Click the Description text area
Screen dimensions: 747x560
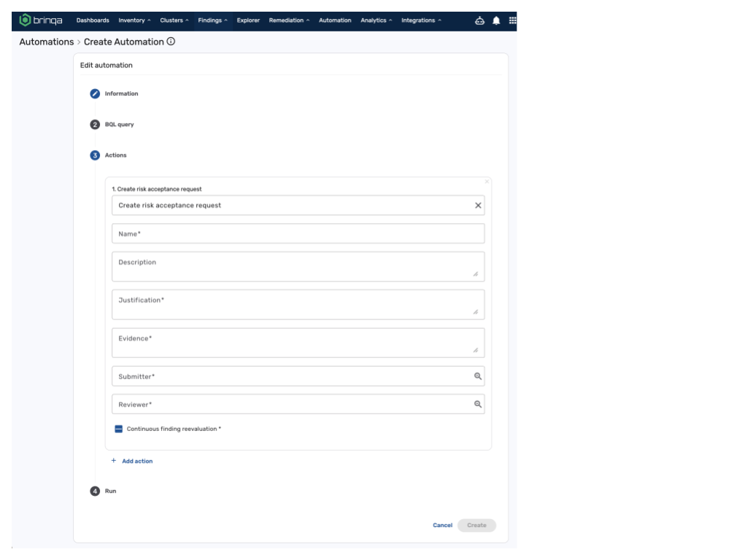coord(298,267)
